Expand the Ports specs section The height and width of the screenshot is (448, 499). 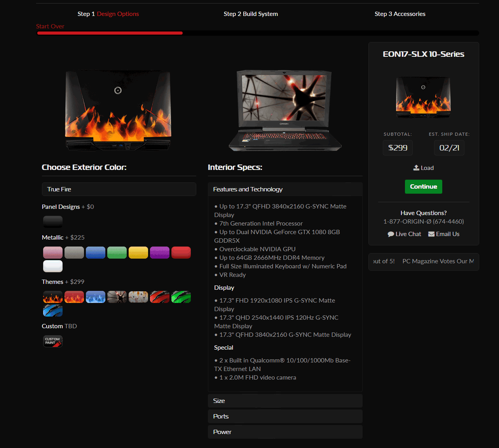285,416
